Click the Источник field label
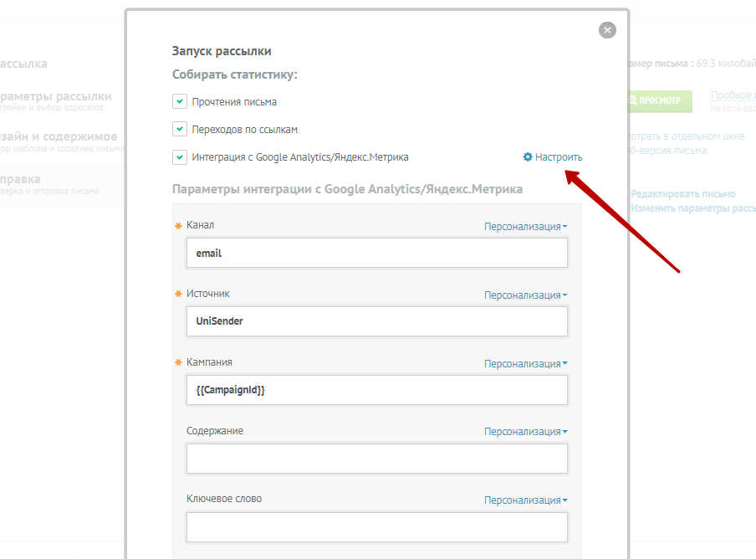This screenshot has width=756, height=559. pyautogui.click(x=207, y=293)
